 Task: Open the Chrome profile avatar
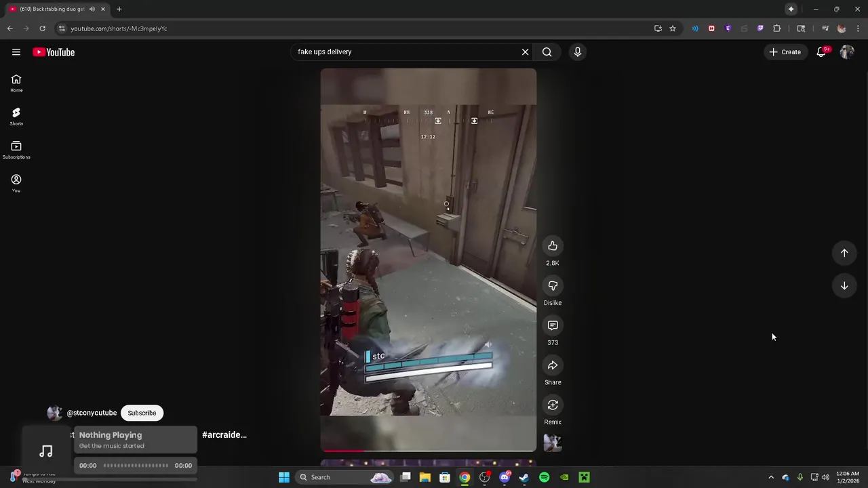point(842,28)
